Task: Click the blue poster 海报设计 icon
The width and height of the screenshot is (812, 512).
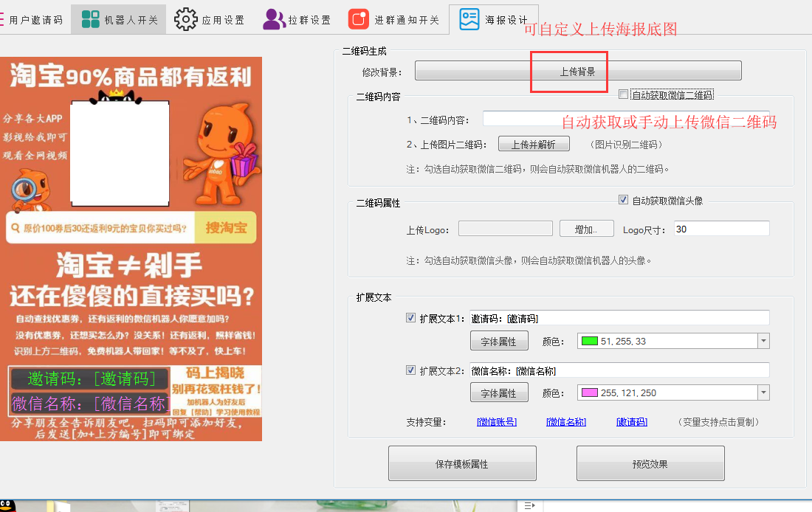Action: tap(469, 20)
